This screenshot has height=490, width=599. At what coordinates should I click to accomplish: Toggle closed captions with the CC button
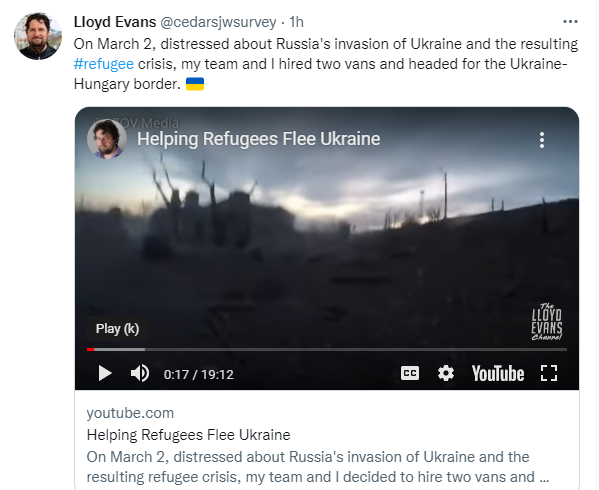pos(410,373)
